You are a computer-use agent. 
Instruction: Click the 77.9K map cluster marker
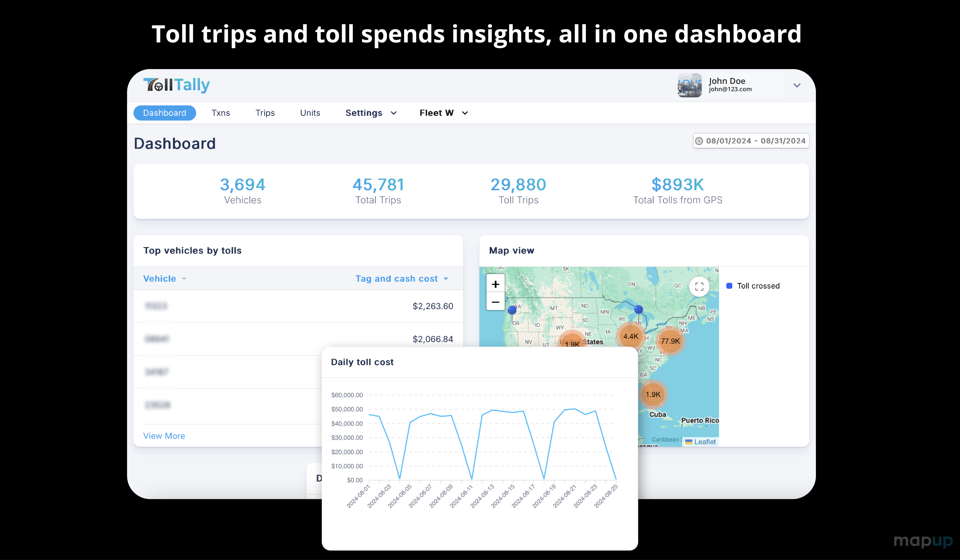click(670, 341)
